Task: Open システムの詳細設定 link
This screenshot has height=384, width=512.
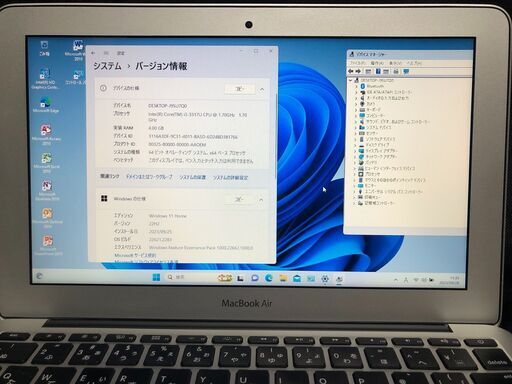Action: point(231,178)
